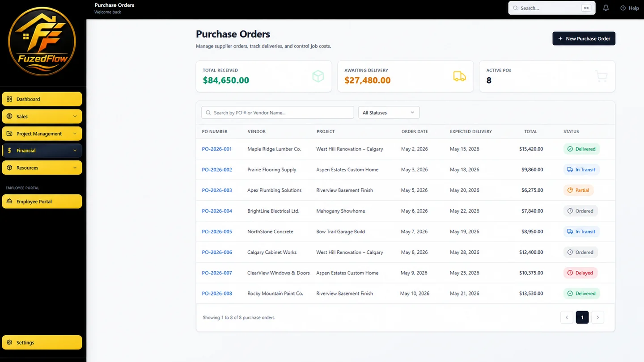Viewport: 644px width, 362px height.
Task: Click the Employee Portal icon in sidebar
Action: pyautogui.click(x=9, y=202)
